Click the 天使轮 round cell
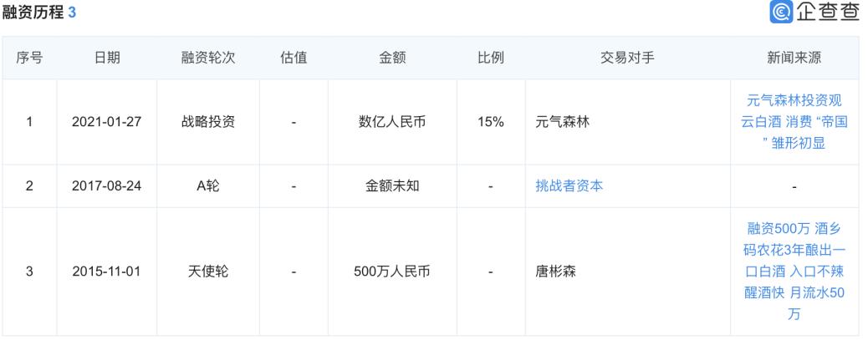The width and height of the screenshot is (868, 340). [x=208, y=272]
